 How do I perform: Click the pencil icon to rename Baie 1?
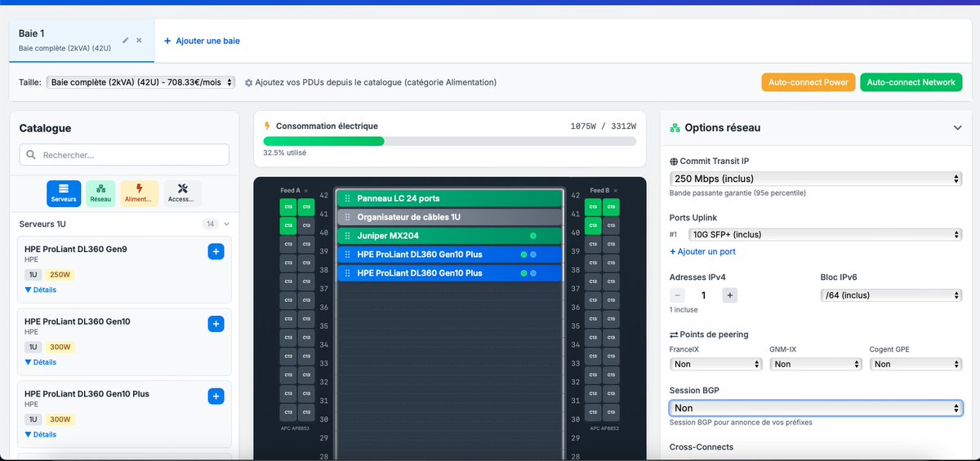click(x=125, y=40)
